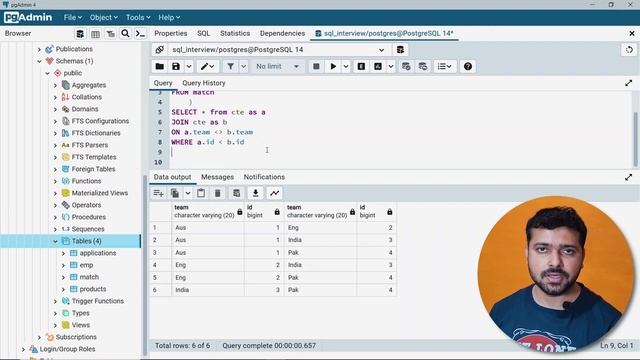Viewport: 640px width, 360px height.
Task: Click the Delete row trash icon
Action: [x=218, y=193]
